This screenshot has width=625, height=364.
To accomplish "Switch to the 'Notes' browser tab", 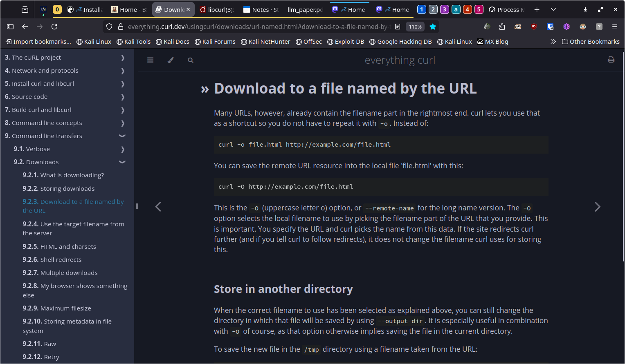I will [x=261, y=9].
